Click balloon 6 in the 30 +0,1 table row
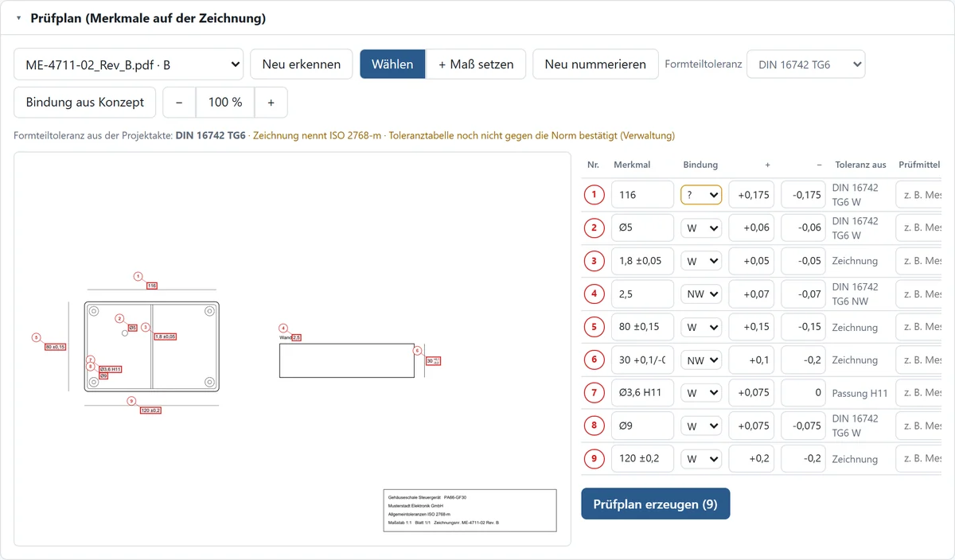Screen dimensions: 955x560 [594, 360]
